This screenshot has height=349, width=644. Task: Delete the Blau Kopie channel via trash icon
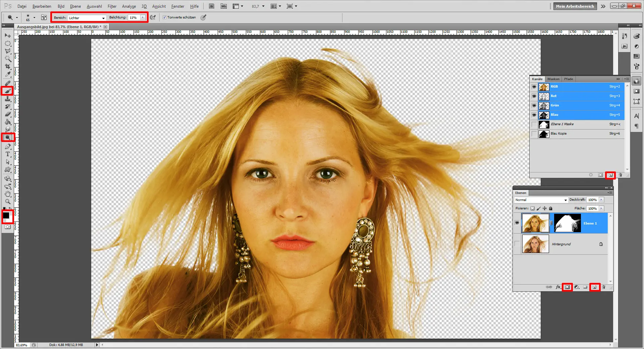(x=621, y=175)
